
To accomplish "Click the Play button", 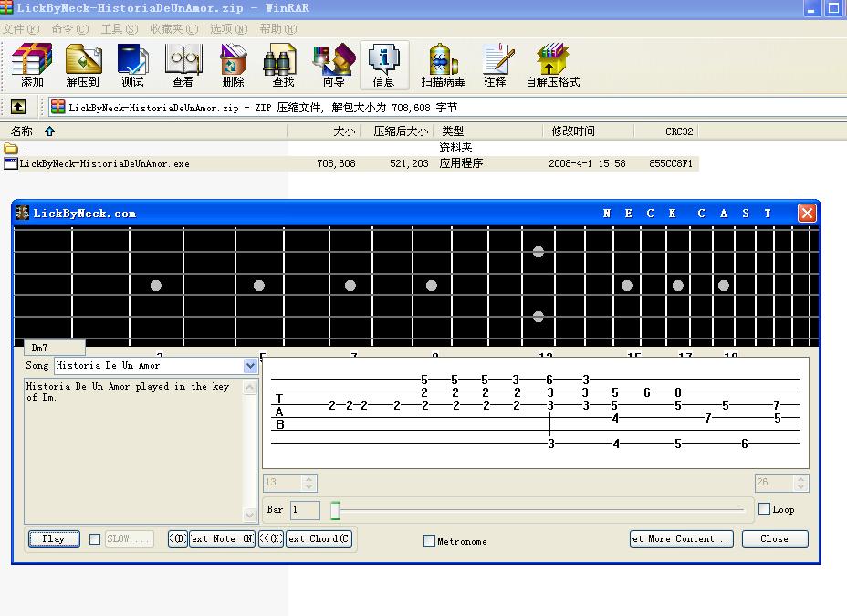I will point(54,538).
